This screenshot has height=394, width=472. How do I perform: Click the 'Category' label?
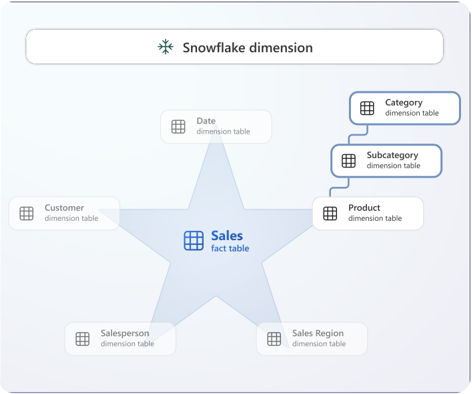pos(404,103)
